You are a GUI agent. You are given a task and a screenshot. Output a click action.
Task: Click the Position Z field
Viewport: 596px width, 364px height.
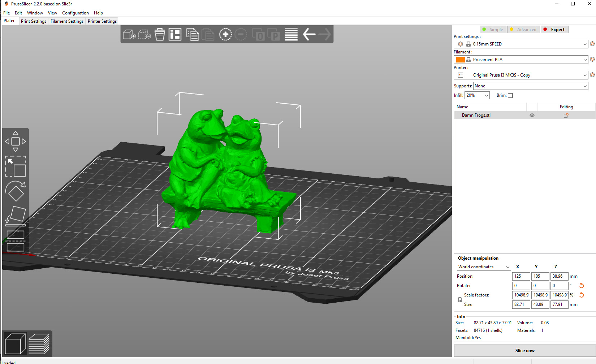559,276
